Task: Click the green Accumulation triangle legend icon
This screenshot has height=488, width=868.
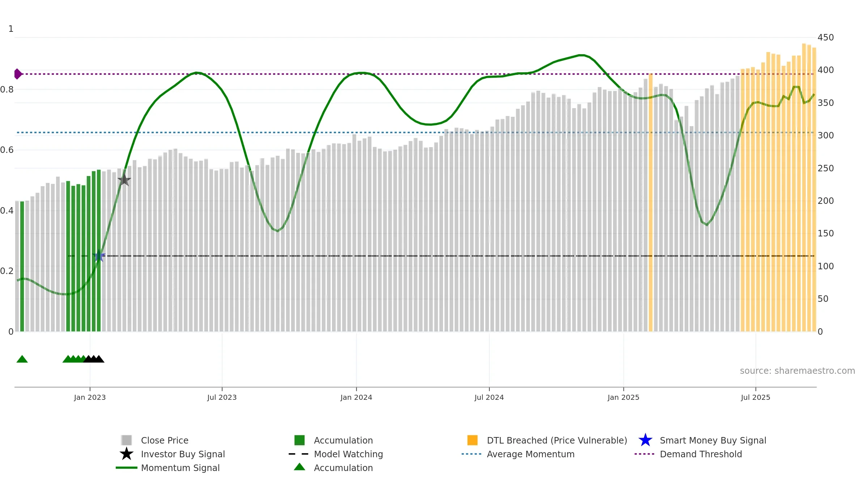Action: pos(299,467)
